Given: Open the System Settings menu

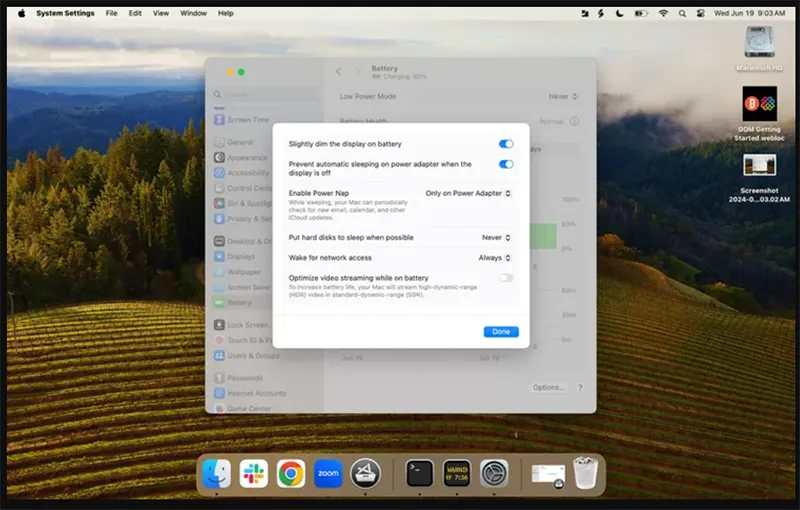Looking at the screenshot, I should coord(65,13).
